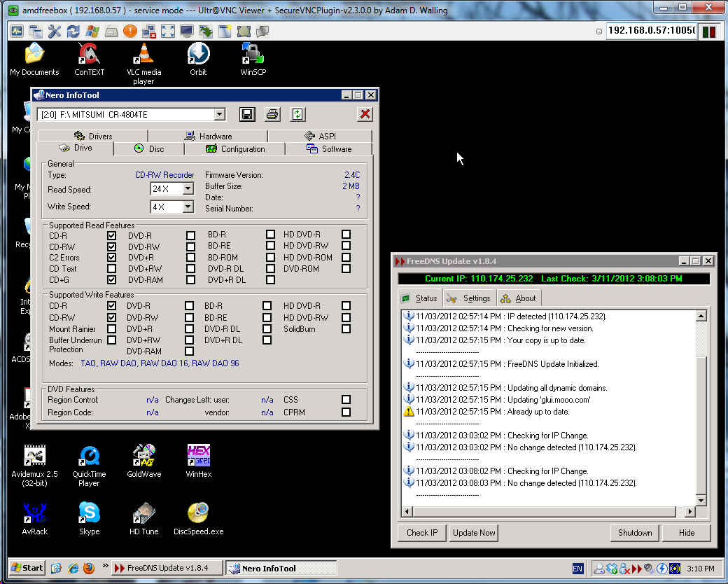Image resolution: width=728 pixels, height=584 pixels.
Task: Expand hidden quick launch icons chevron
Action: point(106,566)
